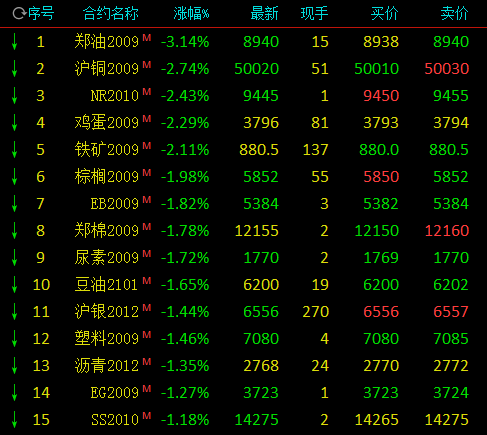This screenshot has height=435, width=487.
Task: Open the 棕榈2009 contract
Action: pos(107,177)
